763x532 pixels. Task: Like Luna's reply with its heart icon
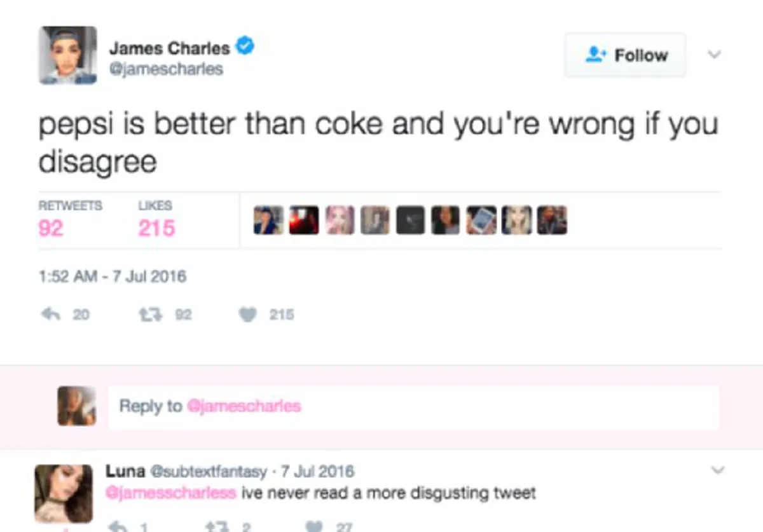(x=313, y=525)
